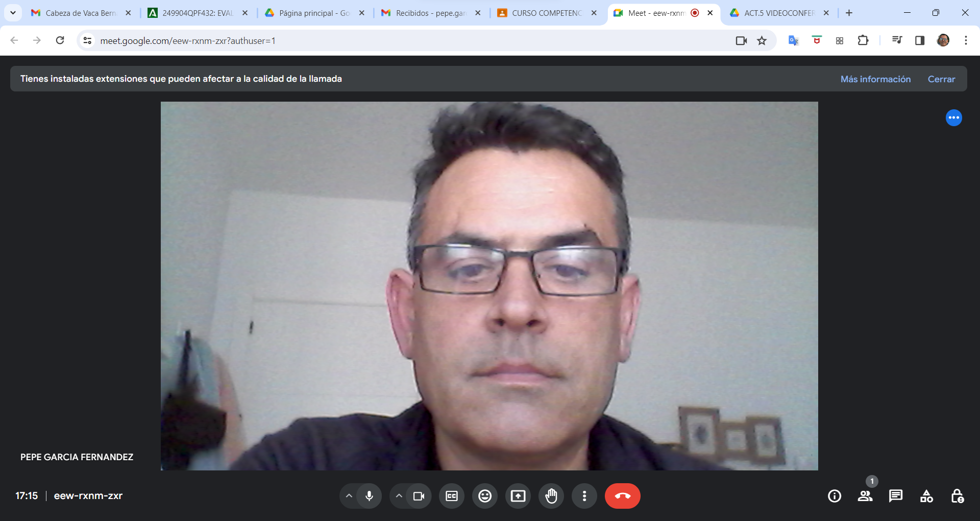This screenshot has height=521, width=980.
Task: Switch to the Recibidos Gmail tab
Action: [x=430, y=13]
